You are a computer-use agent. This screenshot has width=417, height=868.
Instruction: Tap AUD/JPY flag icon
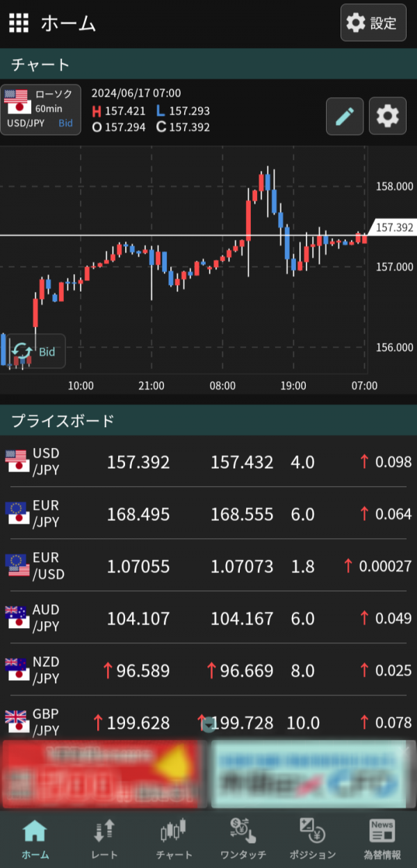click(17, 618)
